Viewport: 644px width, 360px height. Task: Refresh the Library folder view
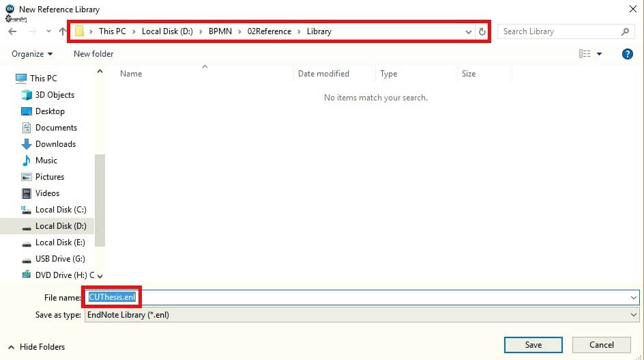482,31
